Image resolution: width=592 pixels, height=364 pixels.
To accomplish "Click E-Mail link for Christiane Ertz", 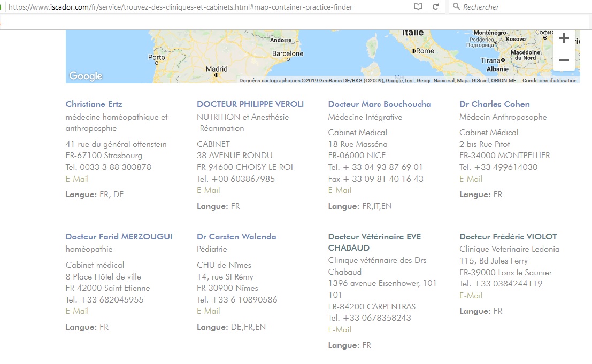I will 77,179.
